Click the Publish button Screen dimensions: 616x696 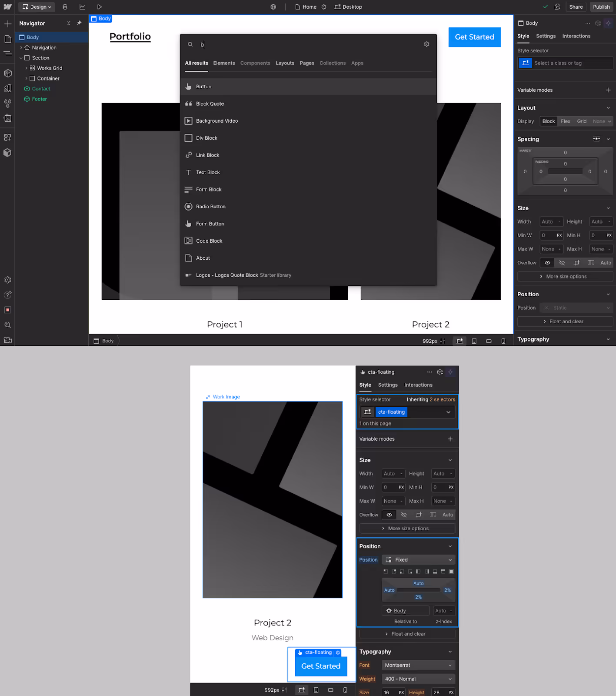coord(601,7)
